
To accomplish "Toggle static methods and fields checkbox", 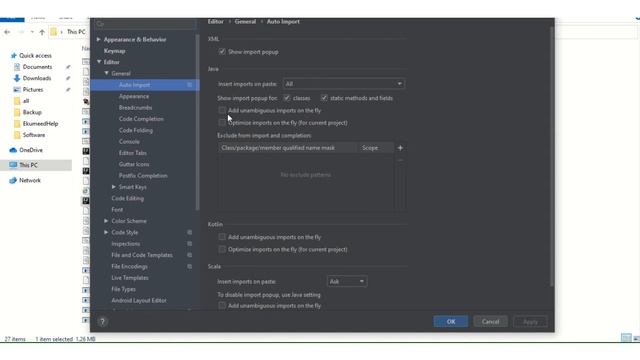I will (324, 98).
